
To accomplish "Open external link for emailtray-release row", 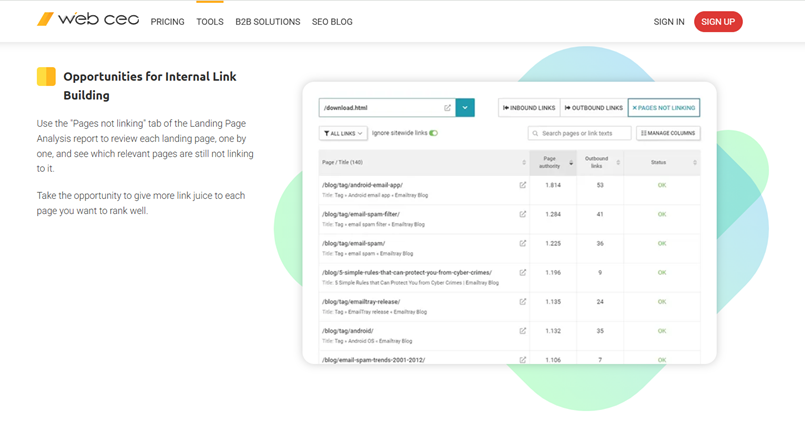I will [522, 301].
